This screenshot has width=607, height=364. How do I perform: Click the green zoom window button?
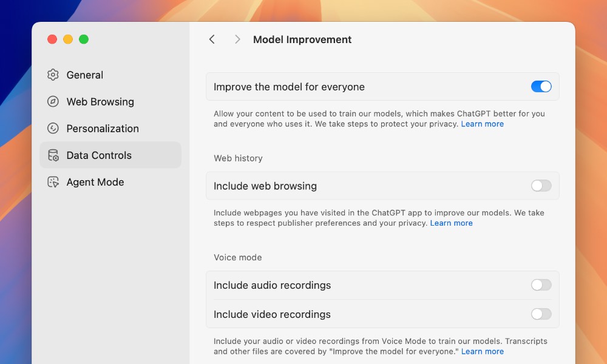84,39
